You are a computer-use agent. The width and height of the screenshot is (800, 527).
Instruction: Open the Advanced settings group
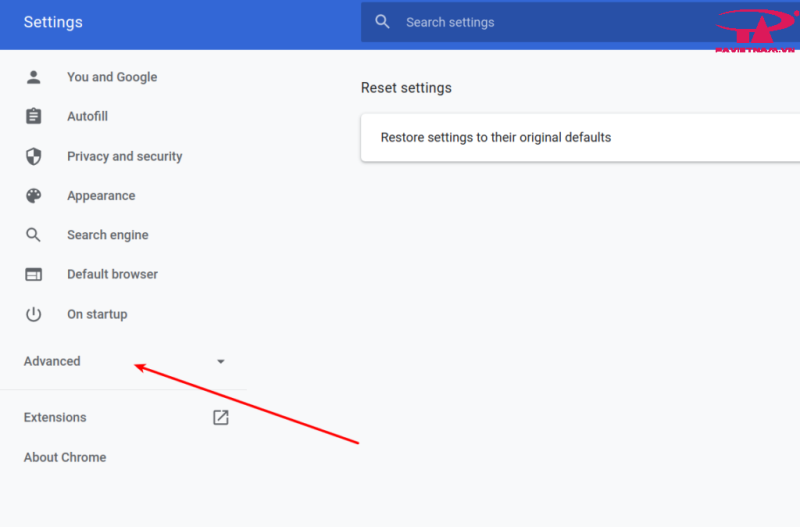click(x=52, y=361)
